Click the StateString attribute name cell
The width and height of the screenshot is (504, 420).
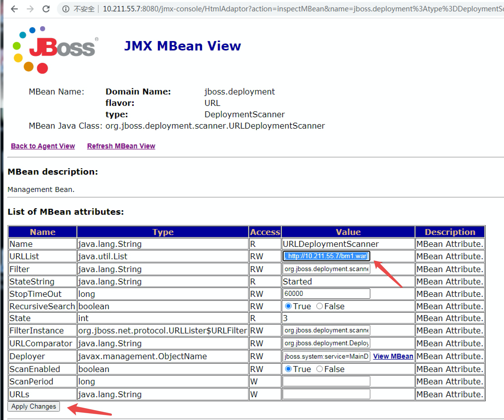pyautogui.click(x=43, y=281)
